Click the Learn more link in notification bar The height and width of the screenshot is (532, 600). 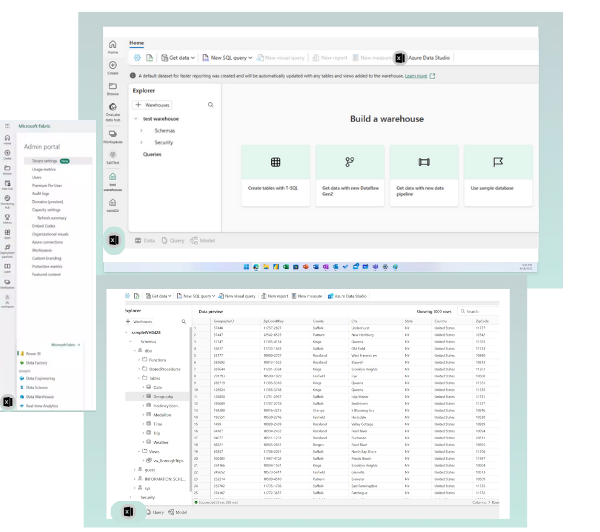416,76
